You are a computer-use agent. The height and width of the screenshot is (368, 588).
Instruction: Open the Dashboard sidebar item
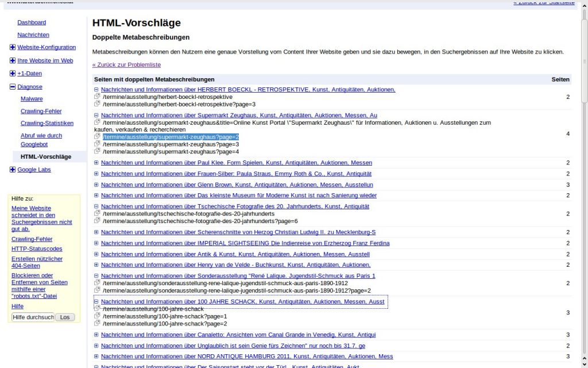click(x=32, y=22)
